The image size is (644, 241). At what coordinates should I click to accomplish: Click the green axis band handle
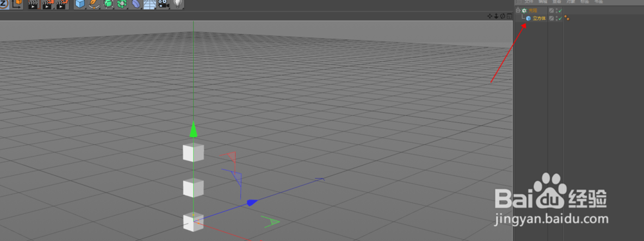[270, 222]
